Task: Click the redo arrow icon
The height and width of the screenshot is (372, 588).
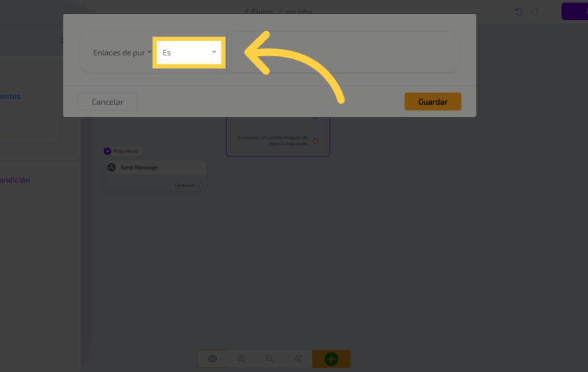Action: click(x=535, y=11)
